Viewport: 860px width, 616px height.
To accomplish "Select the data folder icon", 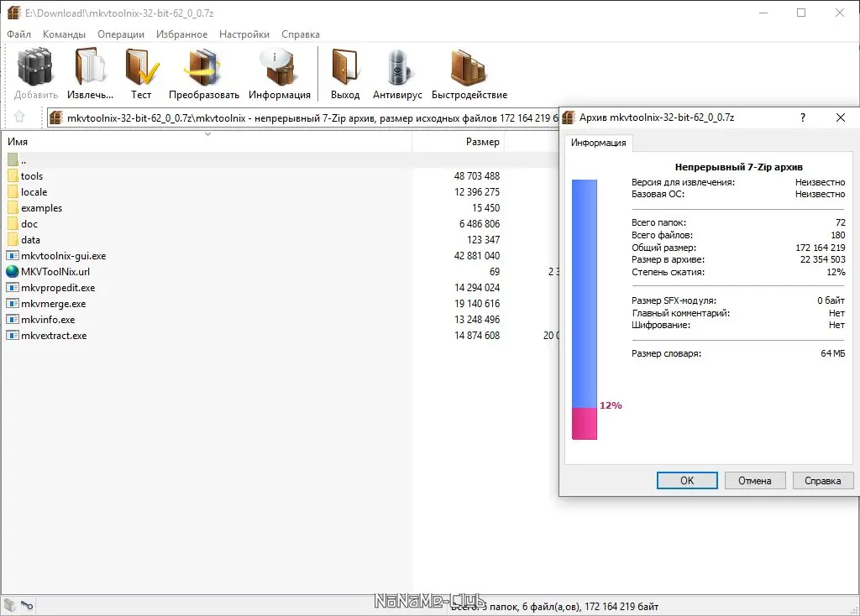I will 13,239.
